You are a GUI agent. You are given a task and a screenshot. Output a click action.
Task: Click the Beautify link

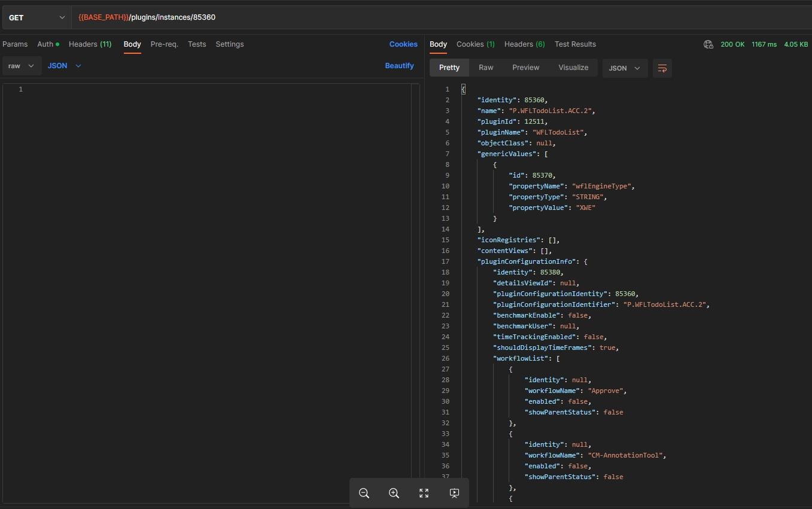pyautogui.click(x=399, y=66)
